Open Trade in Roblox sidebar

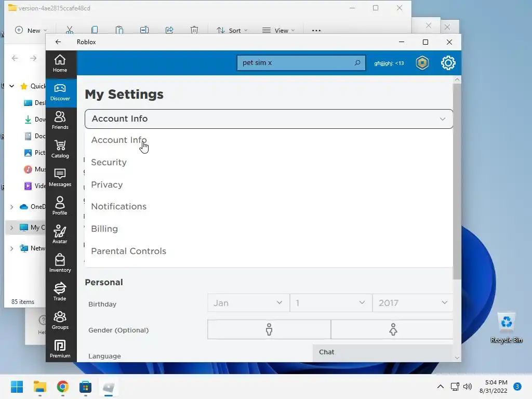click(60, 292)
